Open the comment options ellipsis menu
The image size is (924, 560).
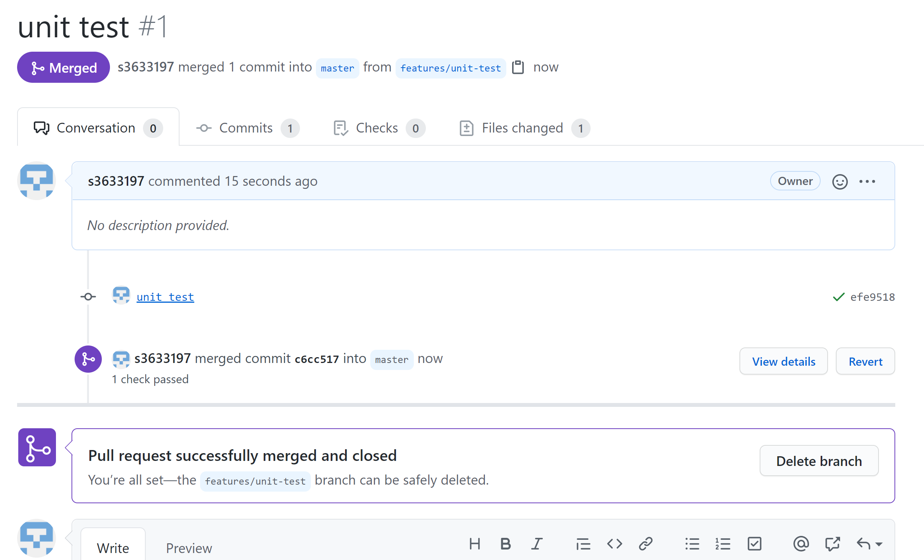(867, 181)
